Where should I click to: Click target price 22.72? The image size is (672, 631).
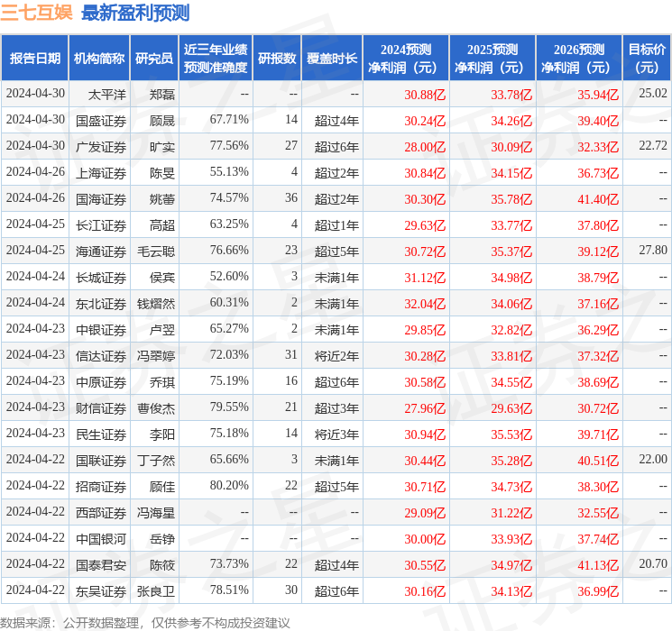coord(653,145)
